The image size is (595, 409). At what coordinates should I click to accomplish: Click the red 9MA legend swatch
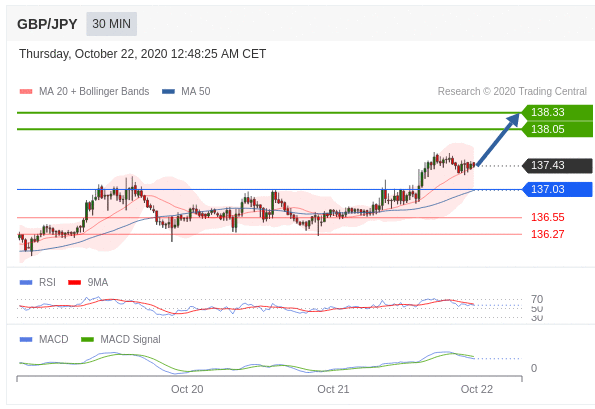pyautogui.click(x=74, y=282)
